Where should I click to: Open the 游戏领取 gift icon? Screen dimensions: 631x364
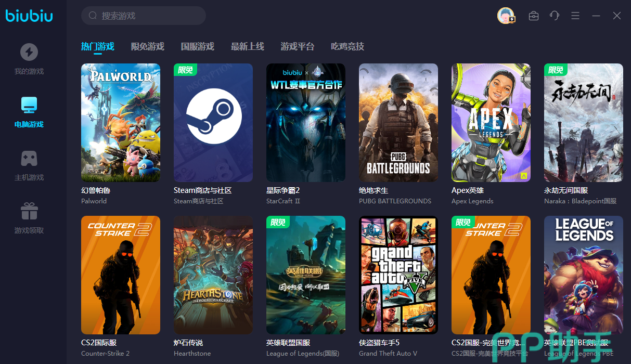pyautogui.click(x=29, y=211)
